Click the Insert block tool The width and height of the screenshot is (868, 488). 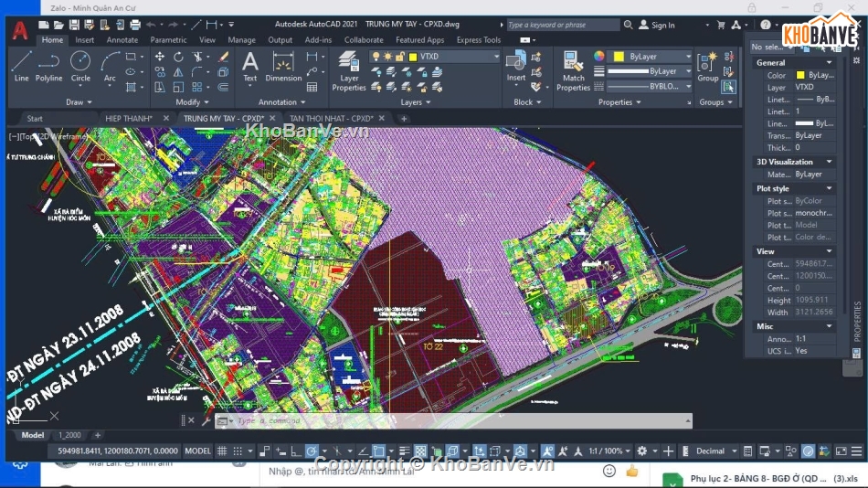(516, 67)
